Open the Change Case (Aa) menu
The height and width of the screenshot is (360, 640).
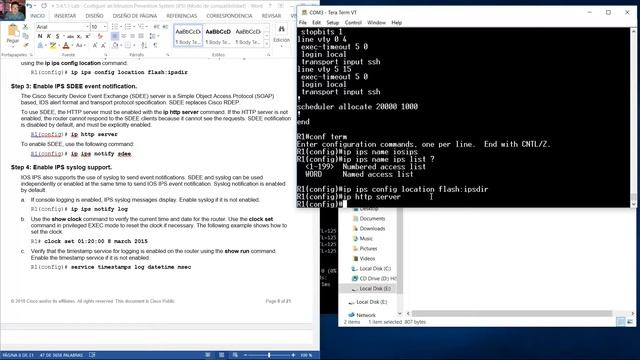click(79, 45)
